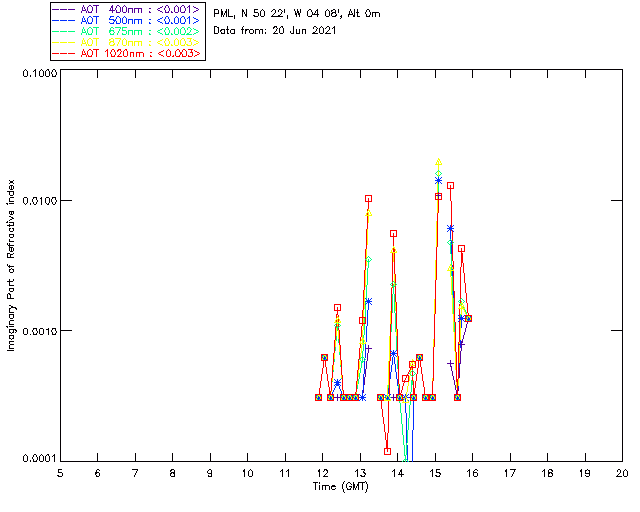
Task: Click the AOT 400nm legend entry
Action: tap(126, 9)
